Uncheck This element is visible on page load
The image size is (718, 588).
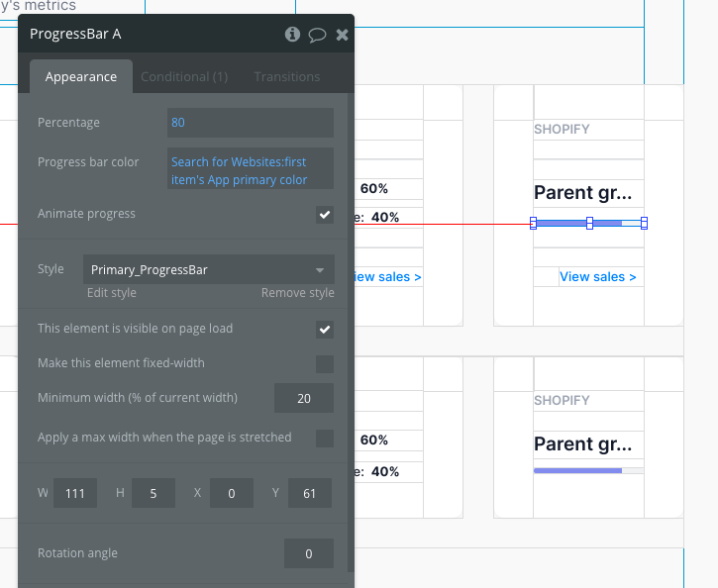(x=325, y=329)
